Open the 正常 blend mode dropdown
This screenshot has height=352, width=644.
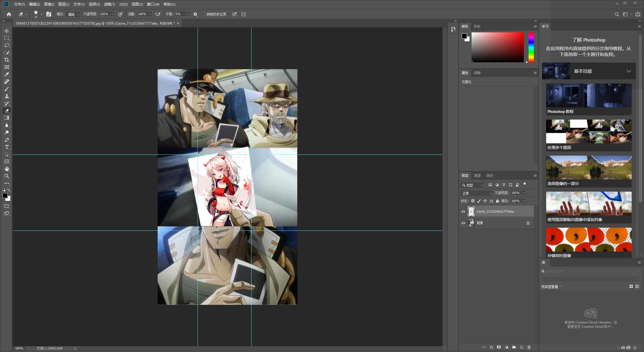(476, 193)
